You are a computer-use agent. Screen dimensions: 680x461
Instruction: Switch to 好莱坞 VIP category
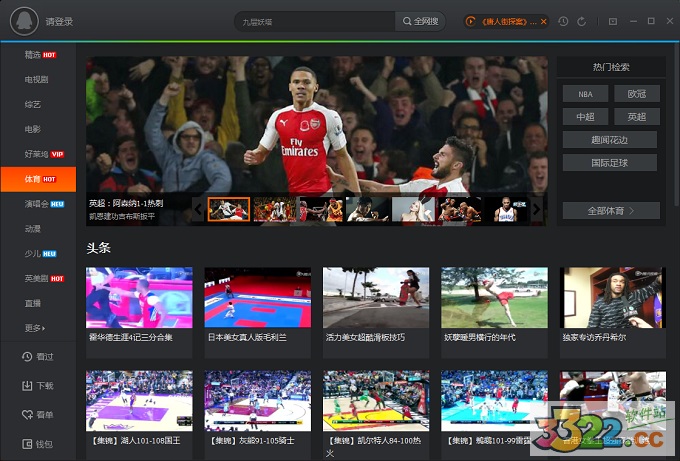point(43,154)
